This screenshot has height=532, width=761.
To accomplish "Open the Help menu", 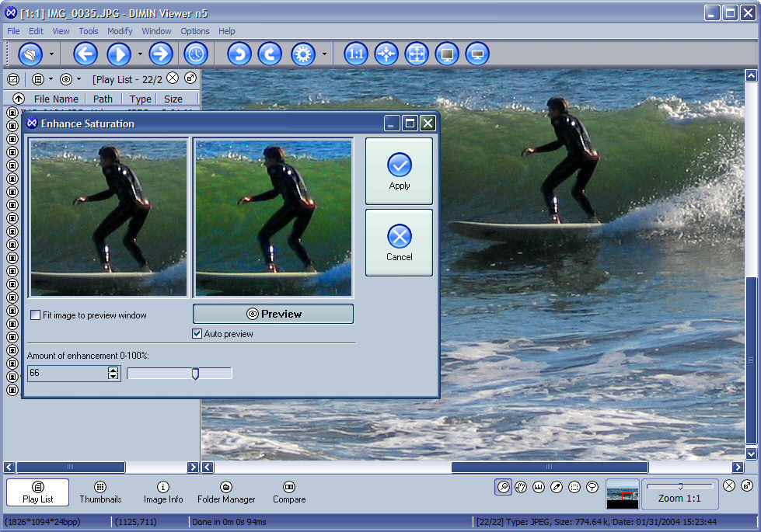I will [226, 31].
